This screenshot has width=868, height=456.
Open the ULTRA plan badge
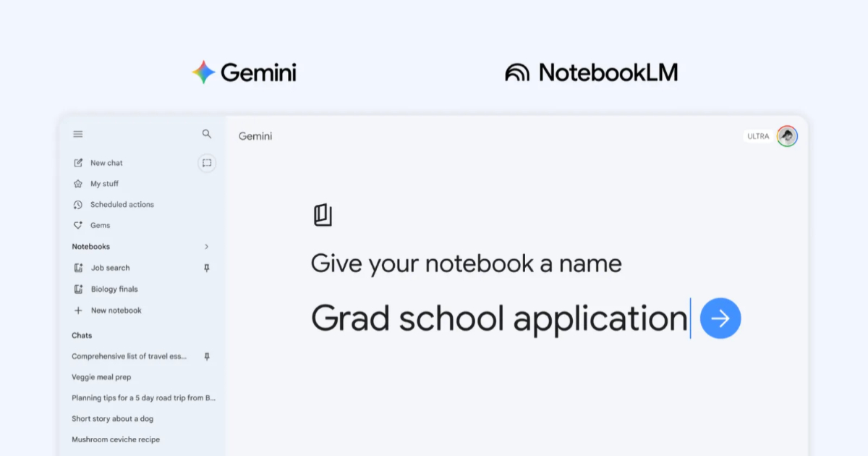(x=757, y=135)
